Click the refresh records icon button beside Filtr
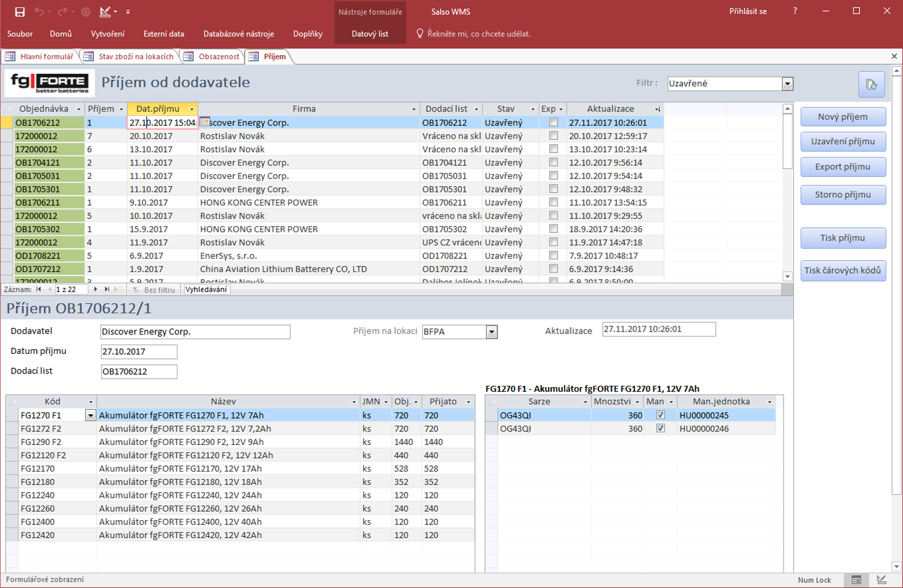This screenshot has height=588, width=903. coord(871,84)
